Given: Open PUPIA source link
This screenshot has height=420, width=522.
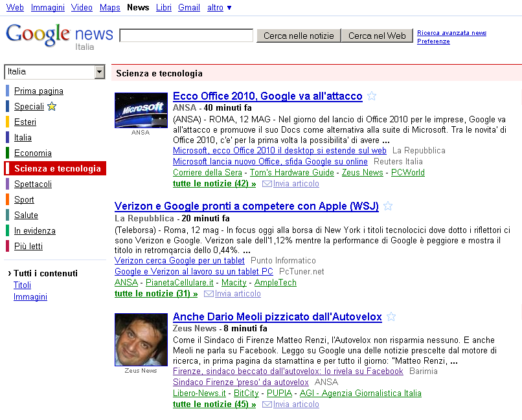Looking at the screenshot, I should point(279,393).
